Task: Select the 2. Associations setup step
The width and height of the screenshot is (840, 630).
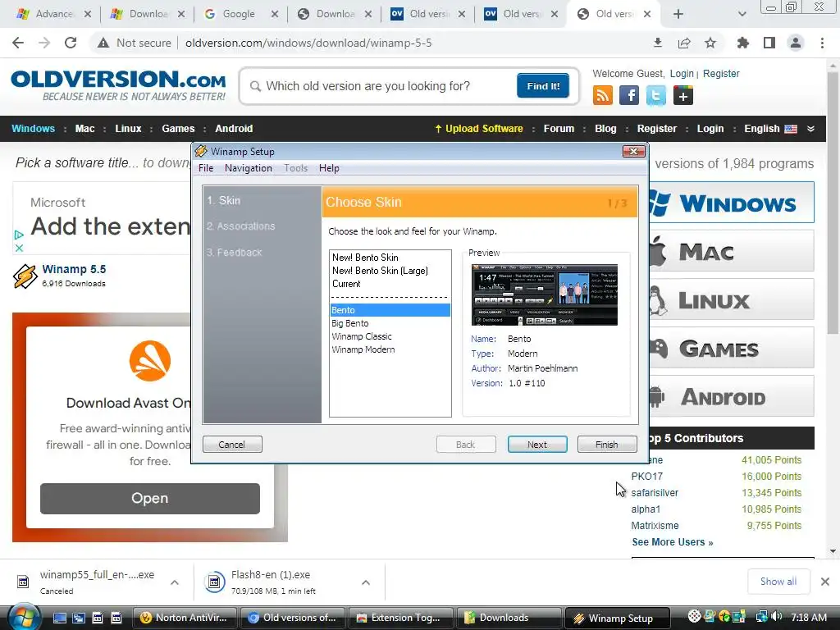Action: pos(240,226)
